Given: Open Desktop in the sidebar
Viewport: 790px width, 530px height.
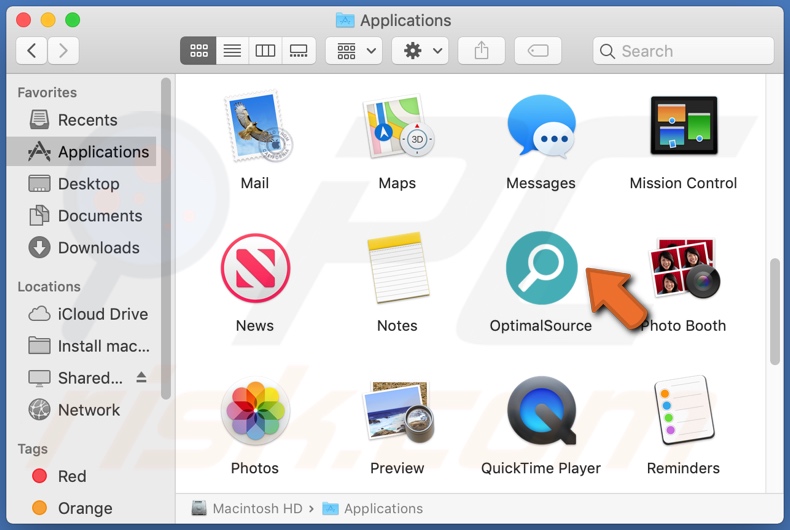Looking at the screenshot, I should click(81, 184).
